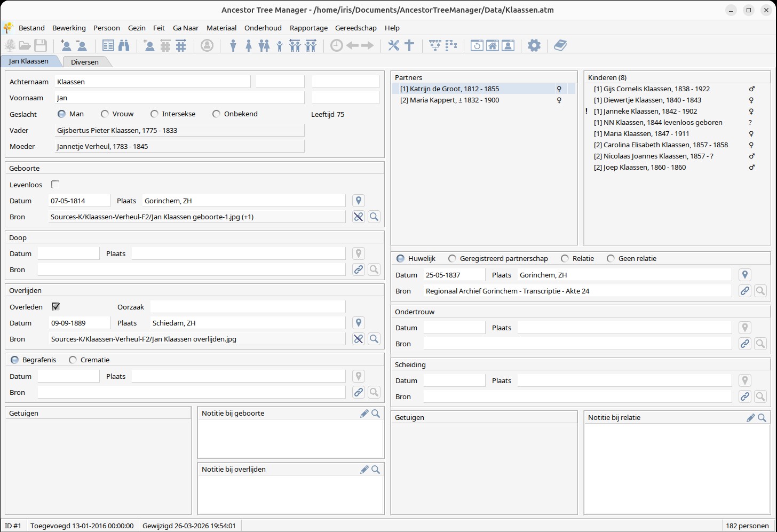Click unlink icon beside the death source
Screen dimensions: 777x532
pyautogui.click(x=359, y=339)
